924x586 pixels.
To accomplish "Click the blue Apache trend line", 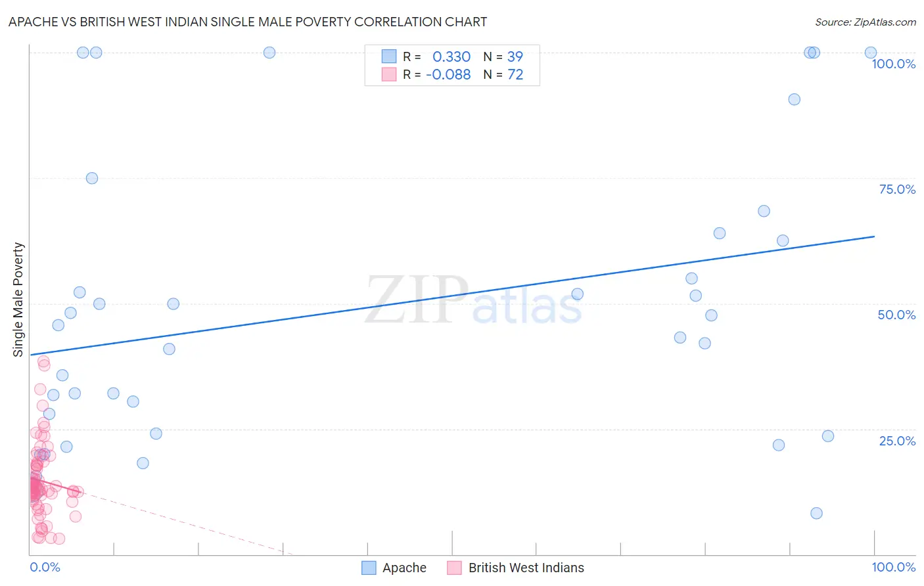I will (x=452, y=295).
